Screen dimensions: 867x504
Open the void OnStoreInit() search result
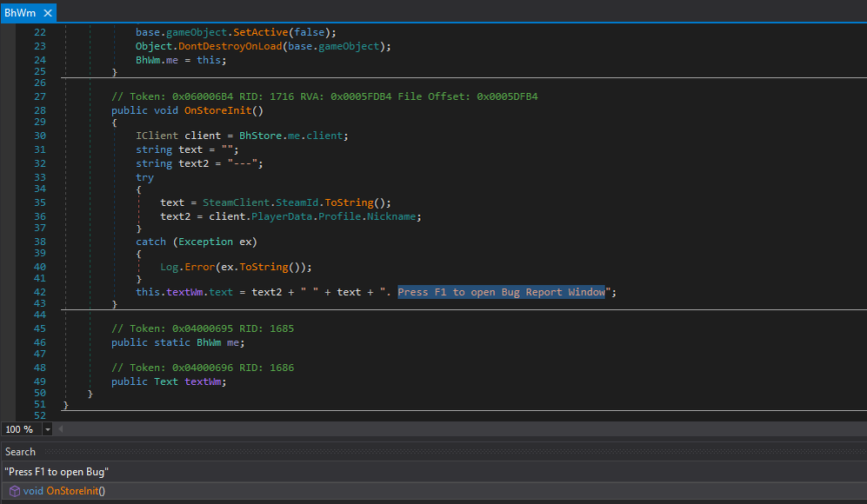pyautogui.click(x=433, y=491)
